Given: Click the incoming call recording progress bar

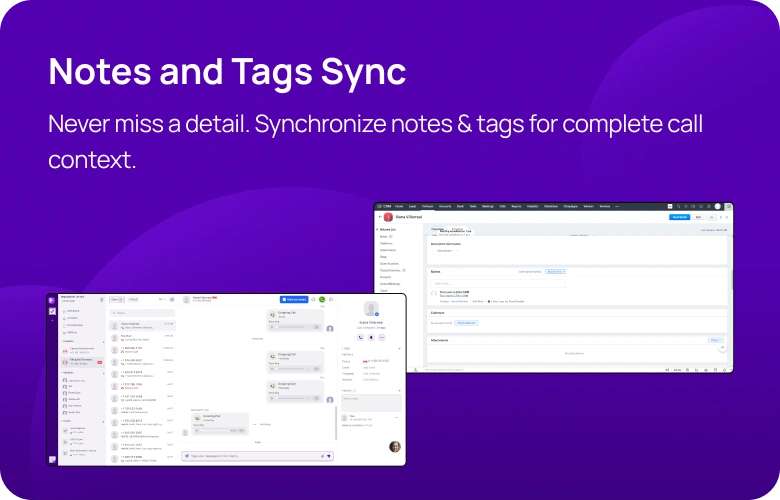Looking at the screenshot, I should 215,430.
